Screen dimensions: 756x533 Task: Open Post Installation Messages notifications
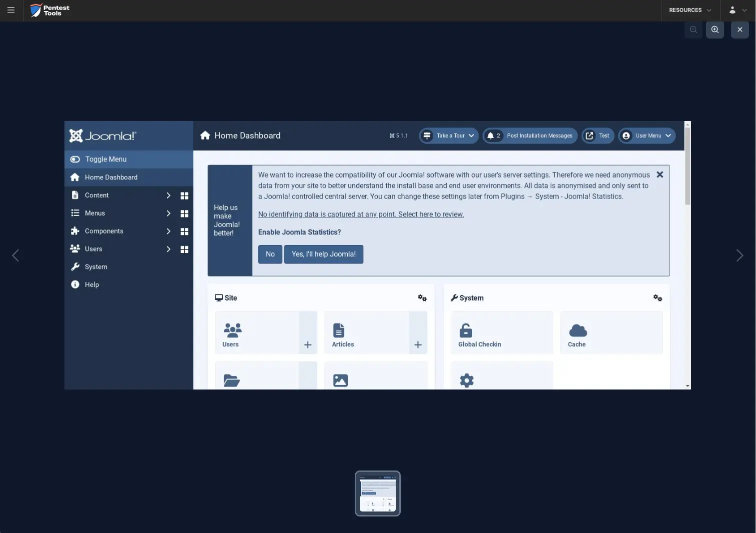pyautogui.click(x=530, y=135)
